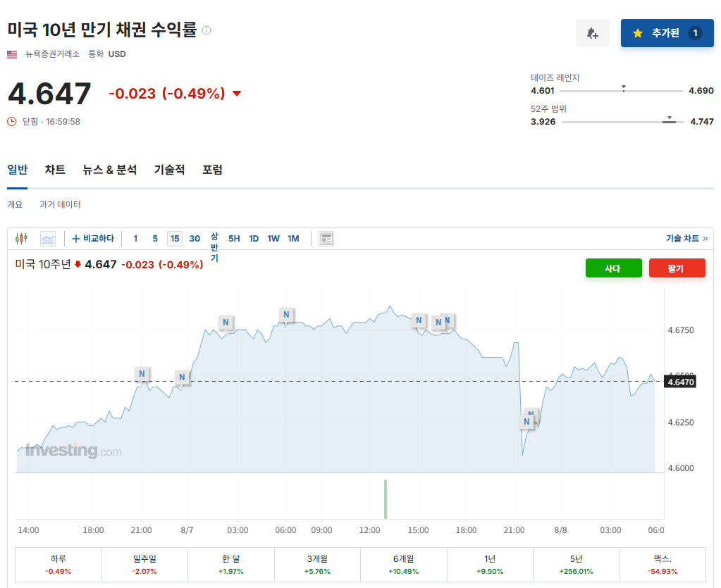Open the news marker N near 06:00

coord(286,315)
